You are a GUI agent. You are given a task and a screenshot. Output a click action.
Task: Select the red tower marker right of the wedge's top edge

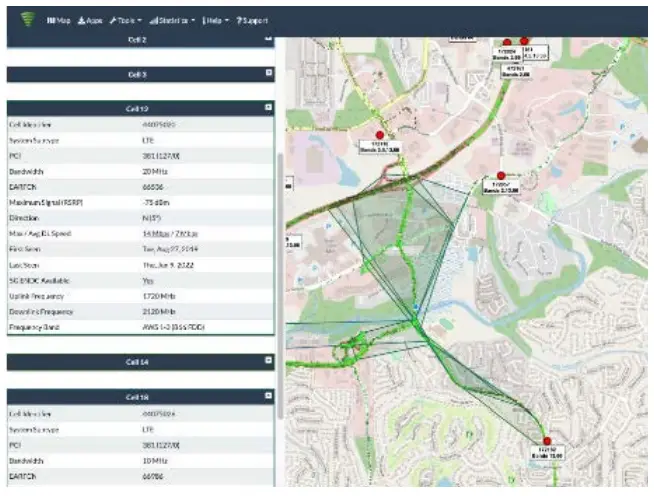tap(501, 176)
